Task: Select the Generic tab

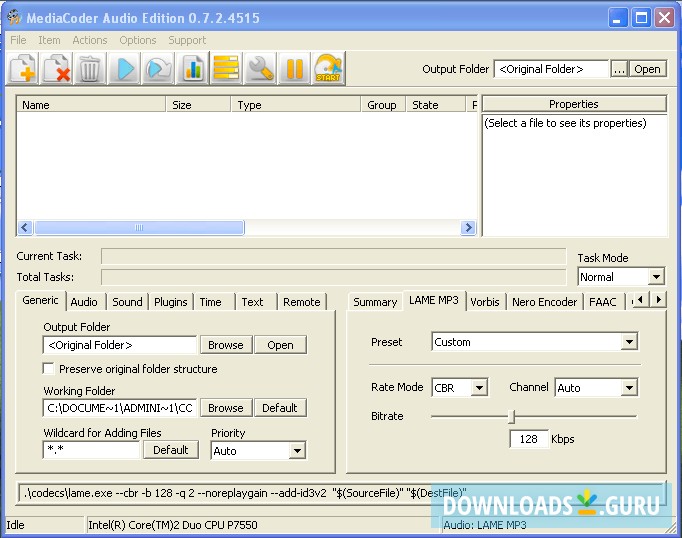Action: click(40, 300)
